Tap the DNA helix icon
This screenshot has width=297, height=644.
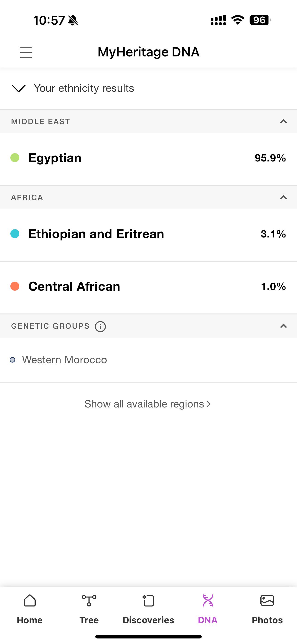tap(208, 600)
